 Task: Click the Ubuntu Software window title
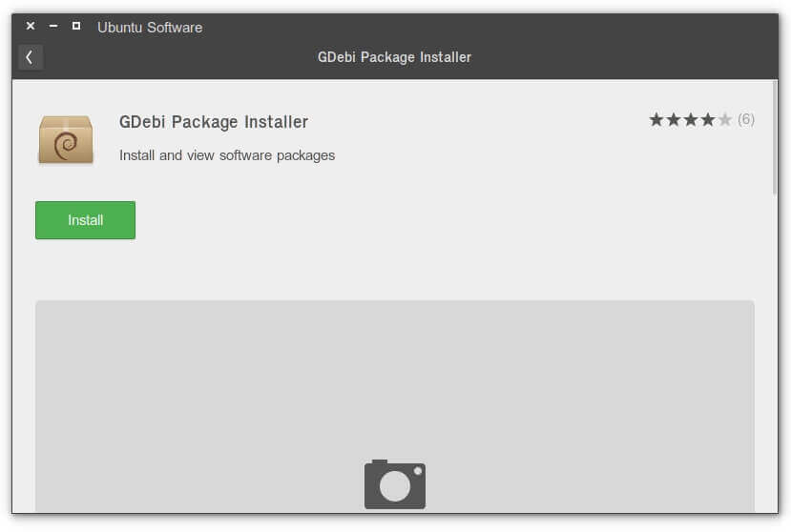(150, 28)
